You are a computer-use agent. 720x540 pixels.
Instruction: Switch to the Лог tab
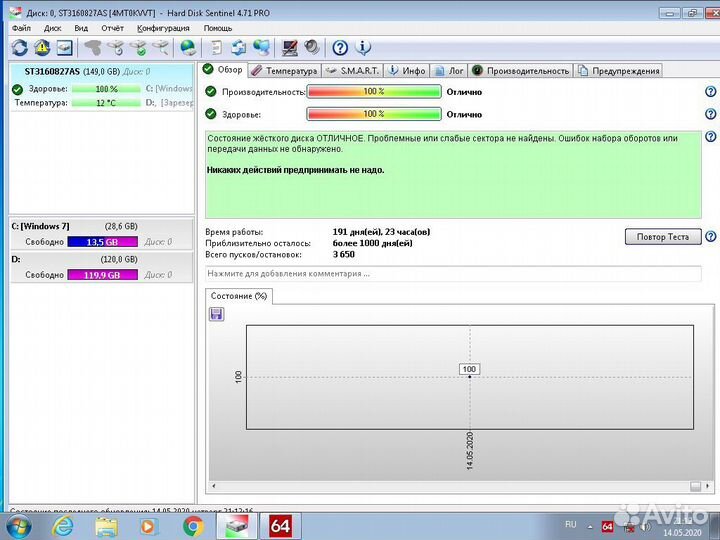pos(449,71)
